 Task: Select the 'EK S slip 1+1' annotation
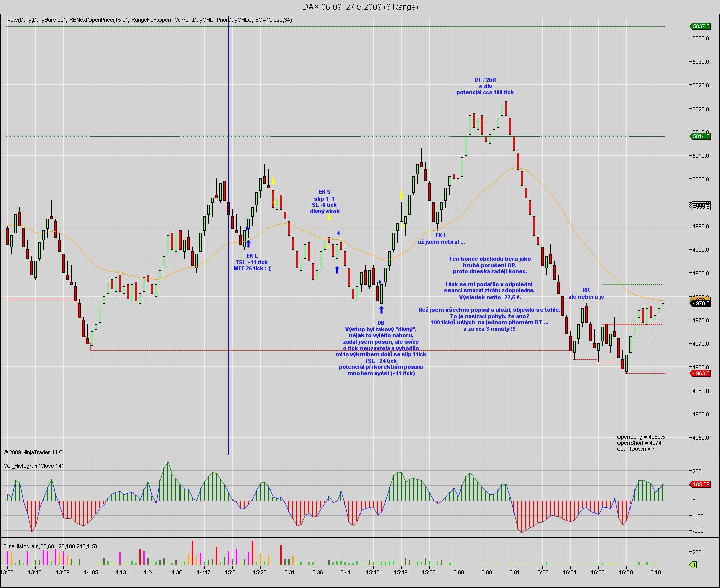click(325, 195)
